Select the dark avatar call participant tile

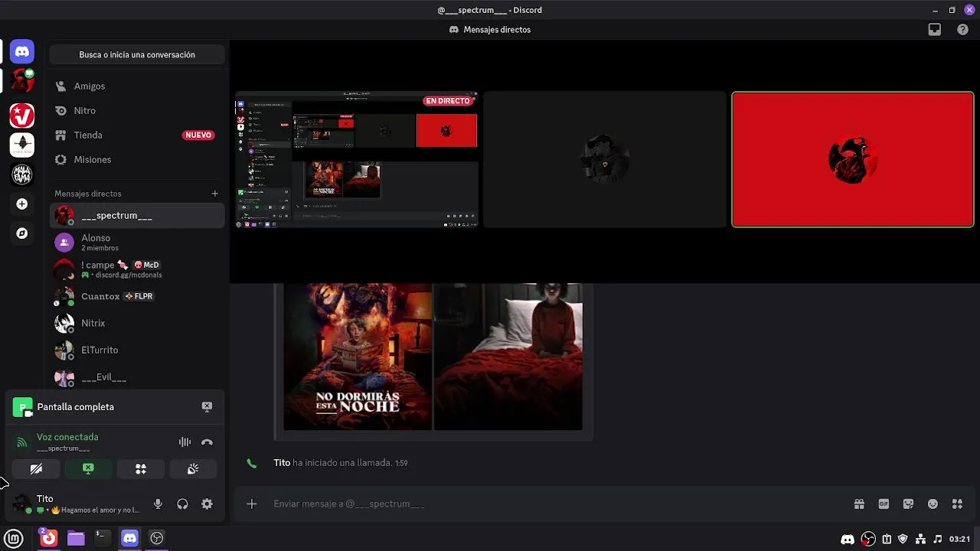point(605,159)
